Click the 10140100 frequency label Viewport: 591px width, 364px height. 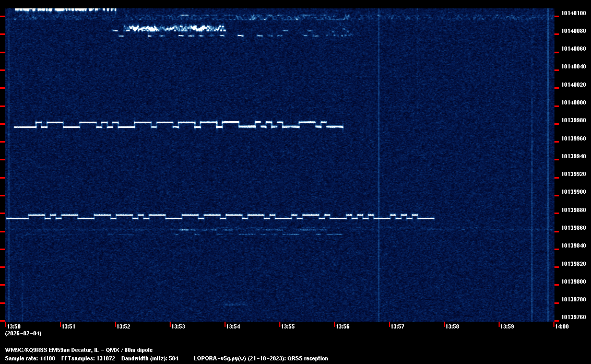pos(573,13)
